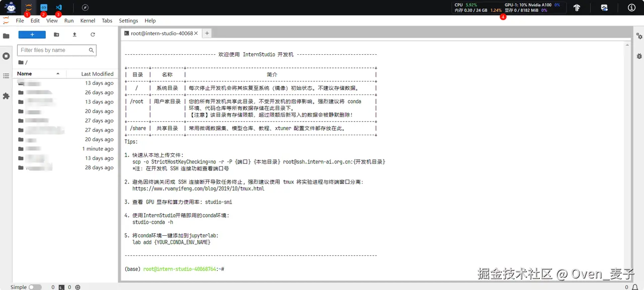Image resolution: width=644 pixels, height=290 pixels.
Task: Add a new launcher tab with plus
Action: (207, 33)
